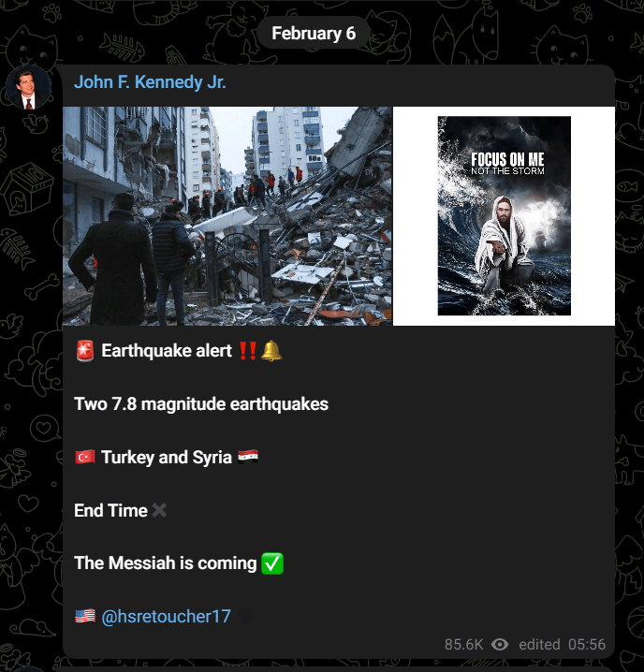Open the Focus On Me storm image

[504, 216]
